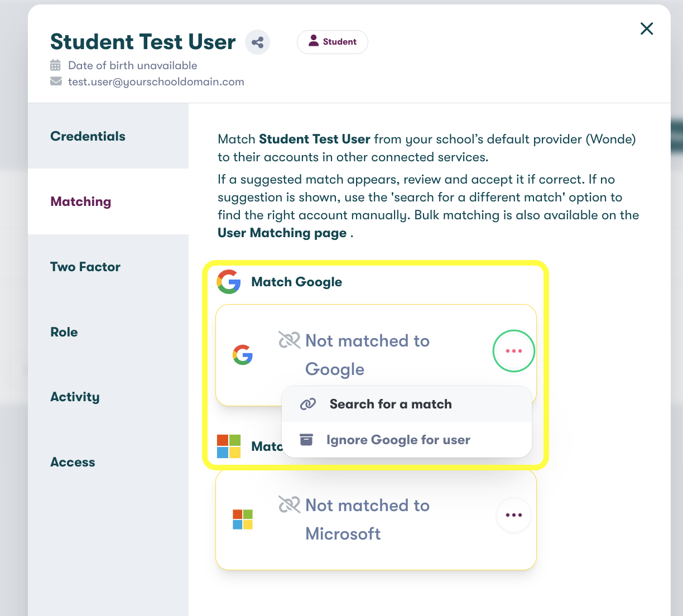
Task: Click the Google icon inside the unmatched card
Action: (x=243, y=355)
